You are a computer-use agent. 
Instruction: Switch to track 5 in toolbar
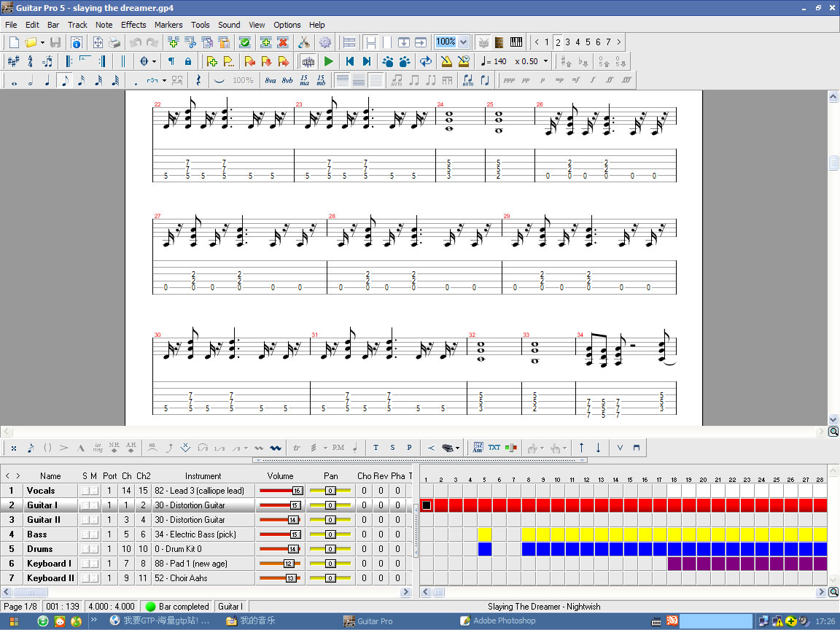[588, 42]
